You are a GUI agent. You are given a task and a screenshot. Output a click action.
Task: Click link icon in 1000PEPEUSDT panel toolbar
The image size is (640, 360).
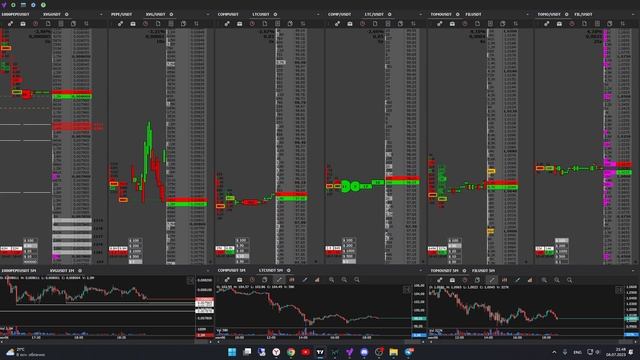[x=10, y=24]
